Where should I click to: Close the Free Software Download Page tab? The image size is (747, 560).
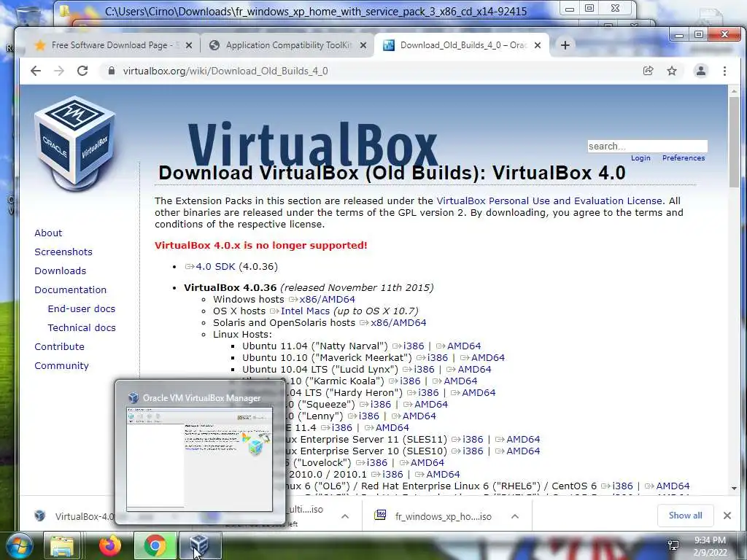tap(189, 45)
